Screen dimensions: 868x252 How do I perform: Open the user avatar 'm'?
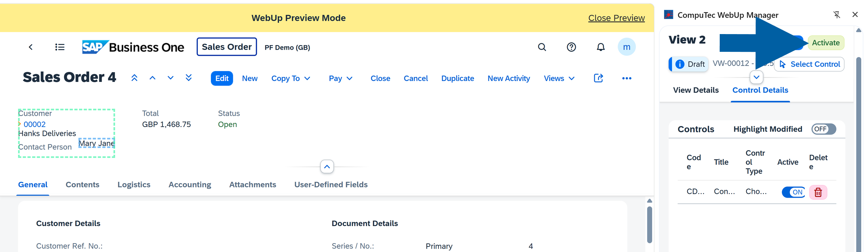pyautogui.click(x=627, y=47)
